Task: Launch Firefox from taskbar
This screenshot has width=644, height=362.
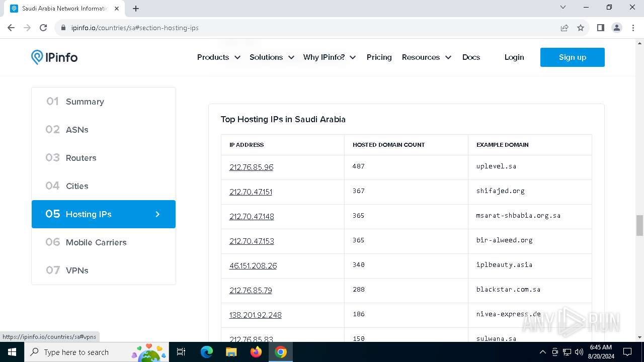Action: (x=256, y=352)
